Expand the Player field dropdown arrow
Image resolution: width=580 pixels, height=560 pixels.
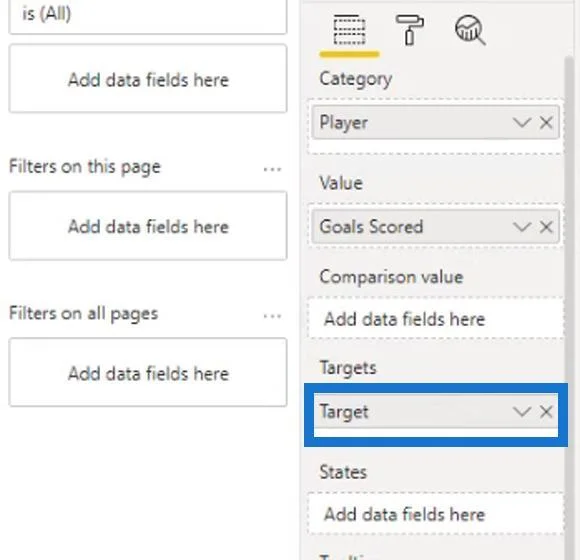(522, 122)
